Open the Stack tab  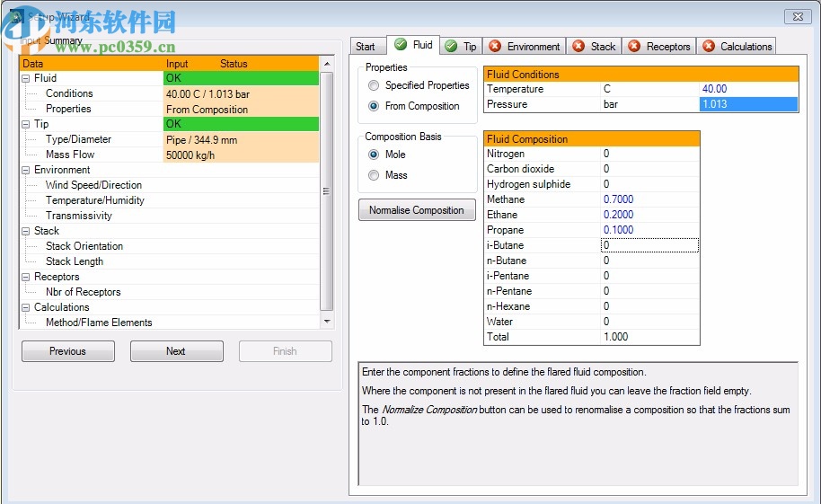point(595,47)
